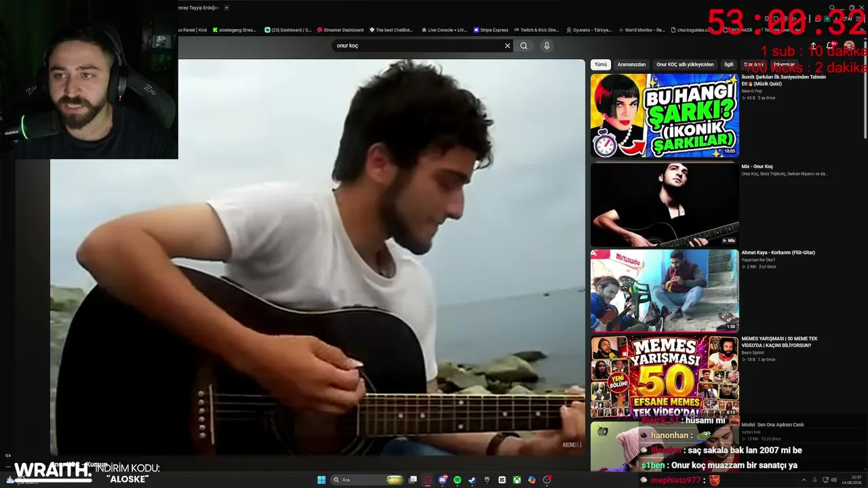Open the Ahmet Kaya Korkarım video thumbnail
The image size is (868, 488).
(x=665, y=291)
